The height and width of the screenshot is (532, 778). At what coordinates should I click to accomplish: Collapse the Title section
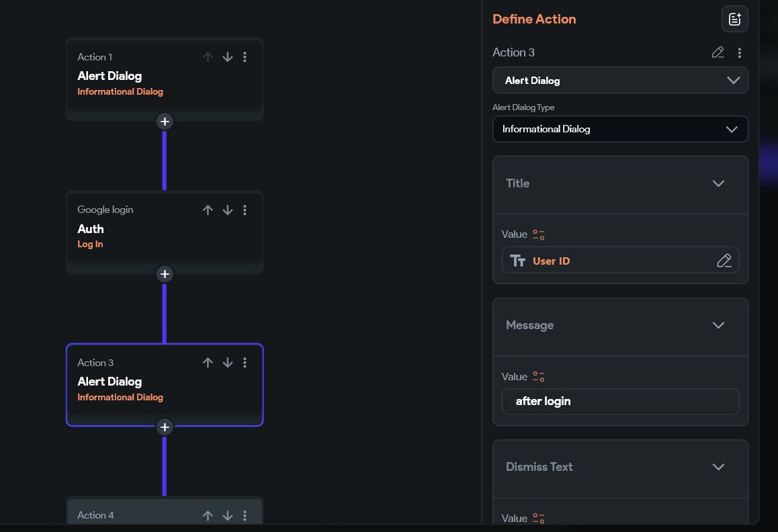coord(718,183)
